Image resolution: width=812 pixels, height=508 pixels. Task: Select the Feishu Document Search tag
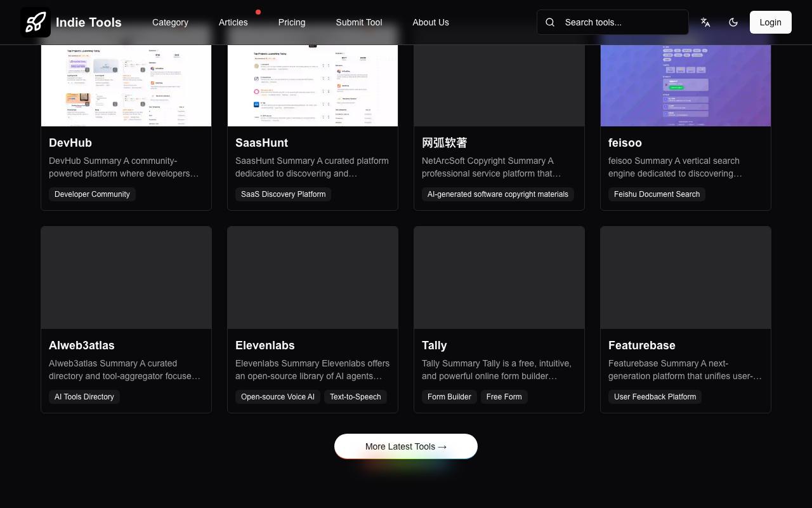point(657,194)
